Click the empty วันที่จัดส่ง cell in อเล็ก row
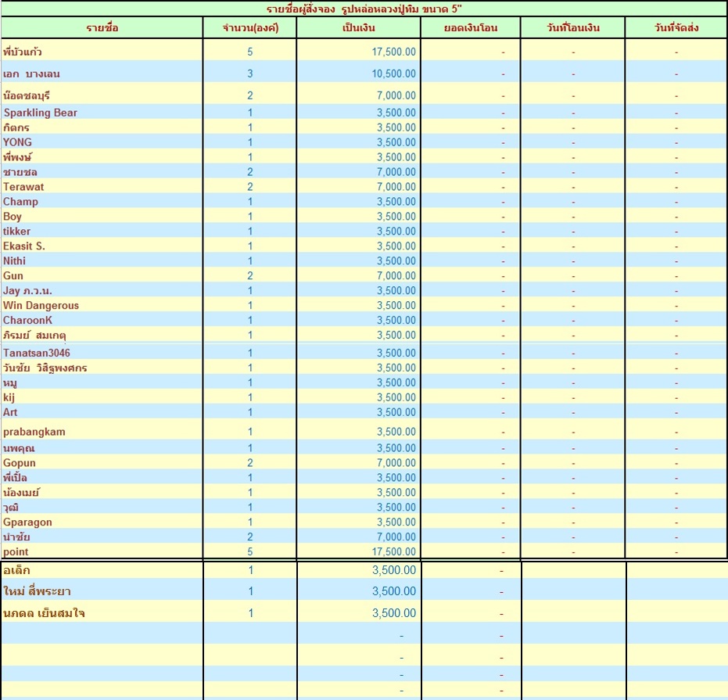The image size is (728, 700). pos(676,570)
